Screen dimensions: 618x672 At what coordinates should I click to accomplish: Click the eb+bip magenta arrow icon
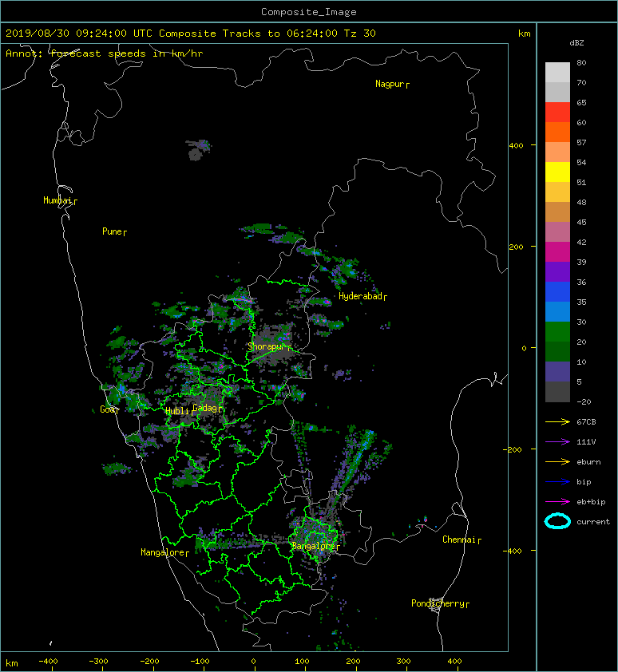coord(557,501)
